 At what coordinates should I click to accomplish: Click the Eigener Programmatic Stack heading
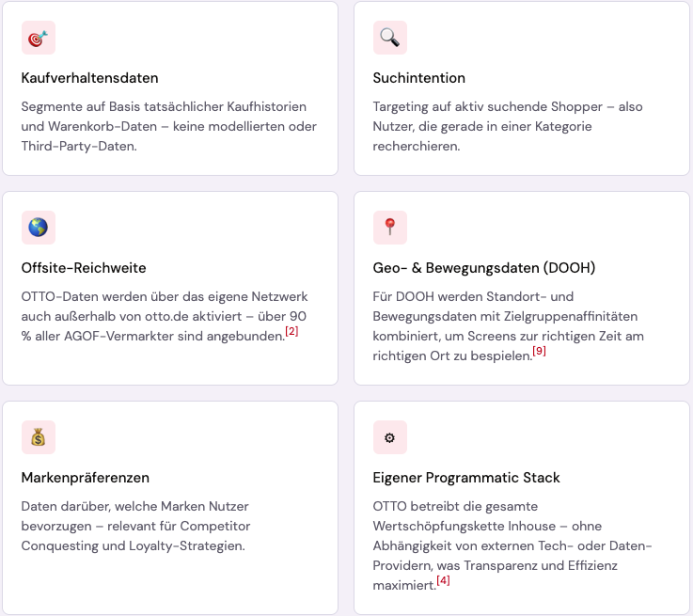(x=466, y=478)
